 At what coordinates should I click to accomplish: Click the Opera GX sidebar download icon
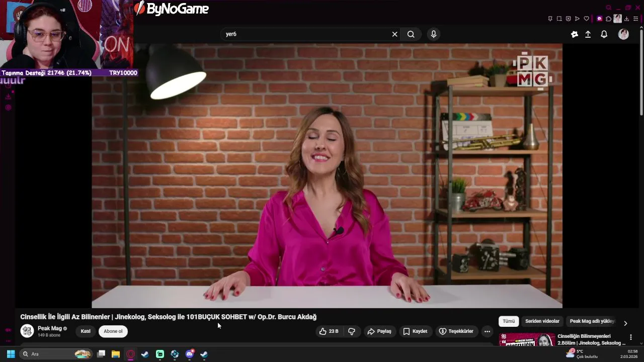(8, 96)
